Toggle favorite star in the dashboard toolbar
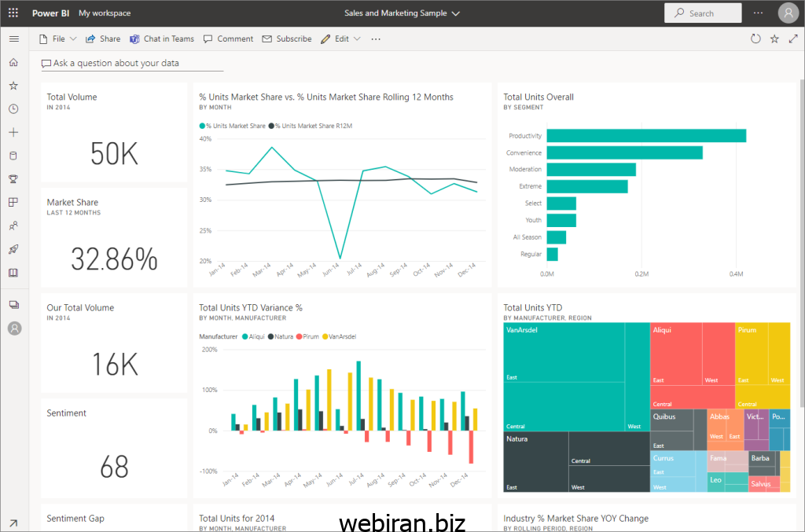The height and width of the screenshot is (532, 805). tap(774, 39)
